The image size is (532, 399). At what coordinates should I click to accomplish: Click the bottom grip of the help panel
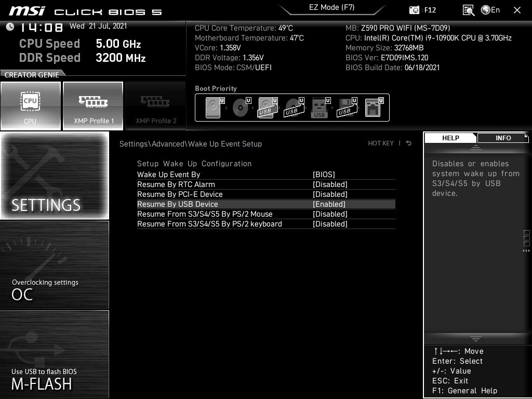coord(476,339)
